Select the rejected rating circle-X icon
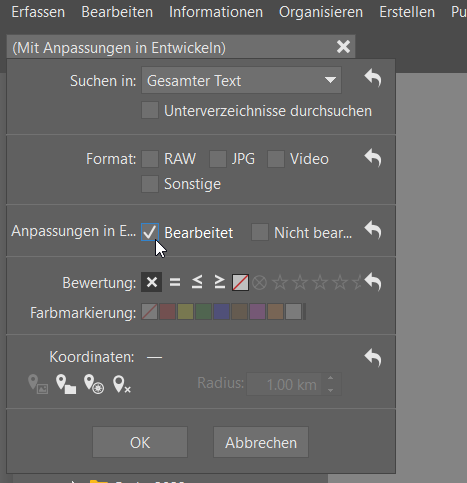 259,283
